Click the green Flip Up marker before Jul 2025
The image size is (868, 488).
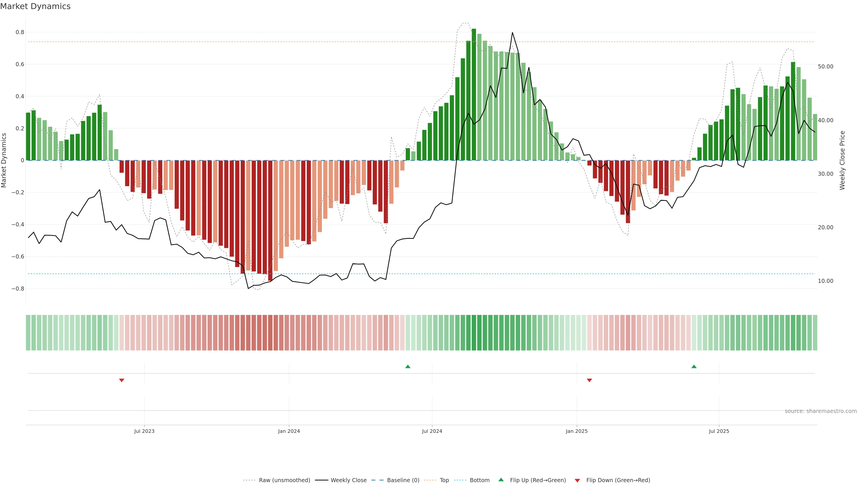pyautogui.click(x=694, y=366)
